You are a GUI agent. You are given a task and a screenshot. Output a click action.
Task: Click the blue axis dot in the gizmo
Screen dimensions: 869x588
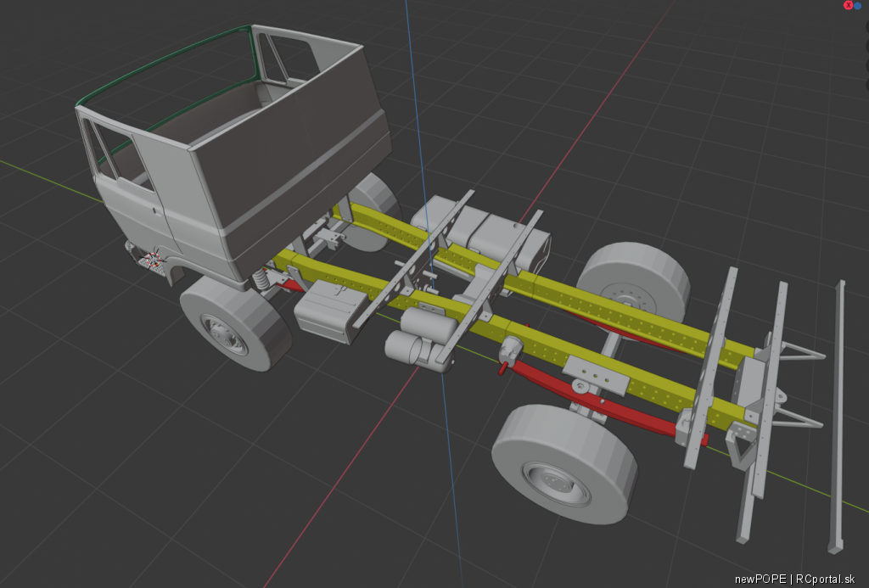point(858,6)
